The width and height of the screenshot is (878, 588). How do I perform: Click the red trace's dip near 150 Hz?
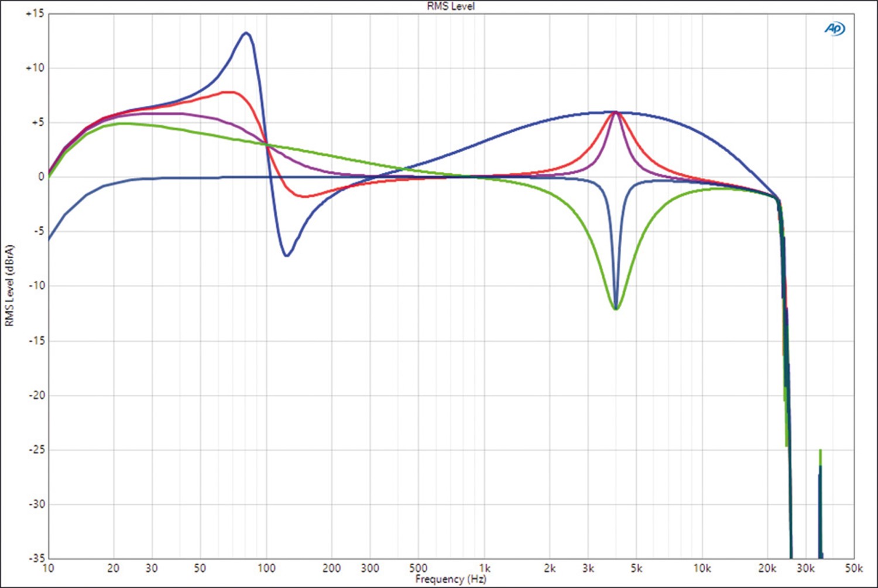(x=304, y=197)
